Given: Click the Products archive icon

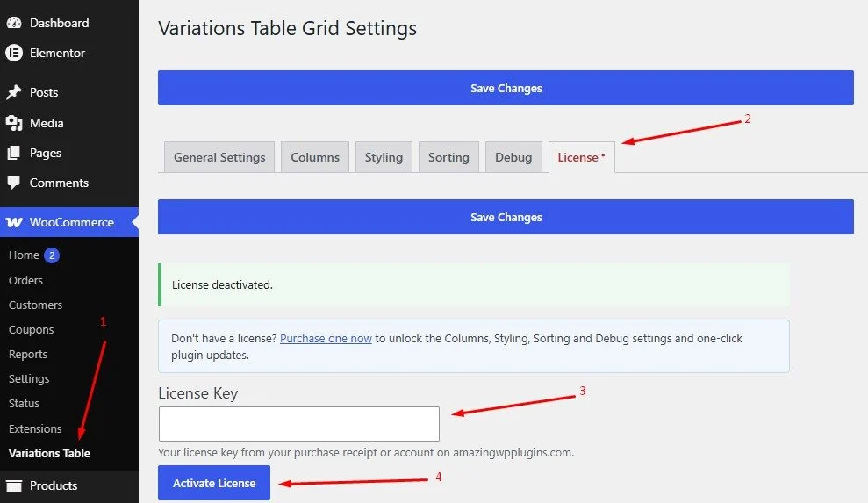Looking at the screenshot, I should 14,485.
